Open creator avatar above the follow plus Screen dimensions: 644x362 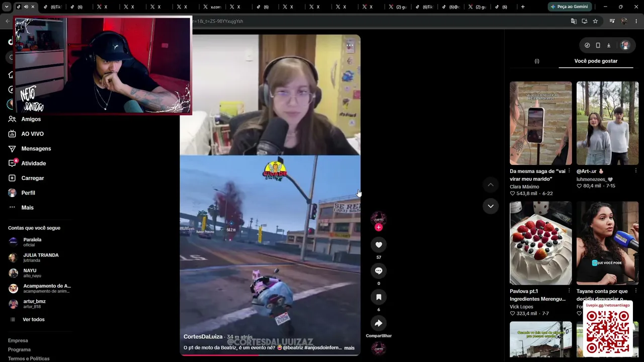[x=378, y=218]
